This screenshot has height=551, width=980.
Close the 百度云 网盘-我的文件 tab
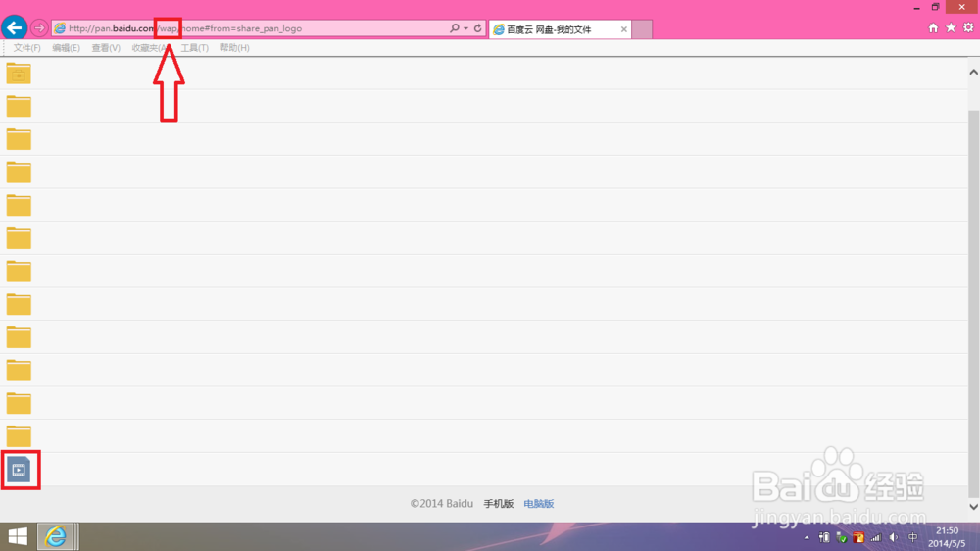tap(623, 29)
